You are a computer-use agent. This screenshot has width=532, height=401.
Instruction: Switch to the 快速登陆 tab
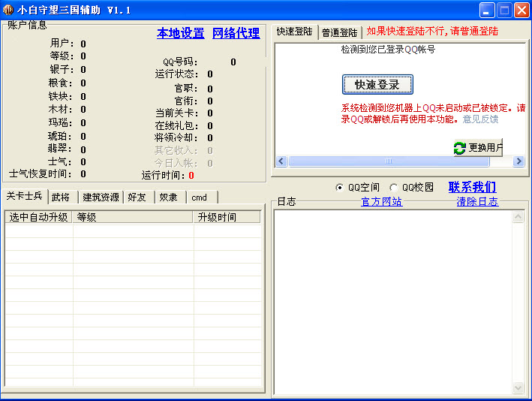[x=294, y=32]
